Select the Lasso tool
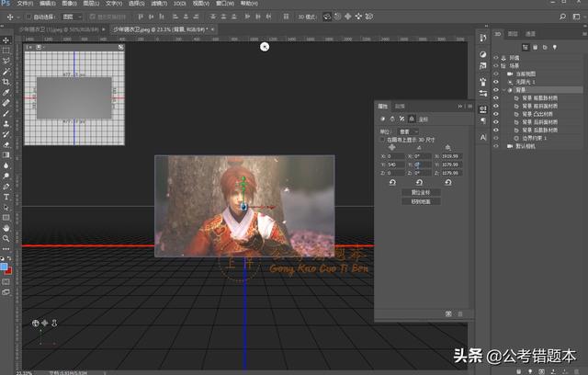The height and width of the screenshot is (375, 588). tap(6, 61)
